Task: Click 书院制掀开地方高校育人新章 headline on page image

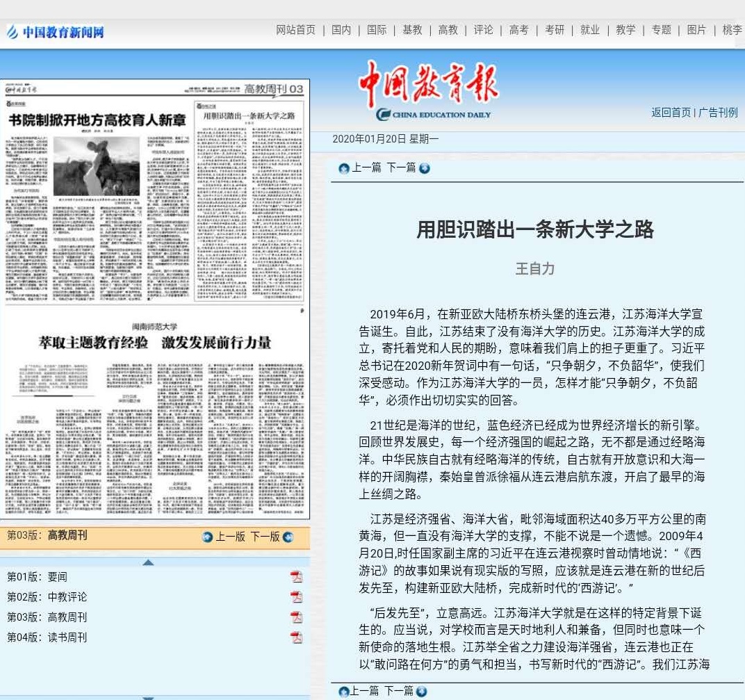Action: [x=97, y=120]
